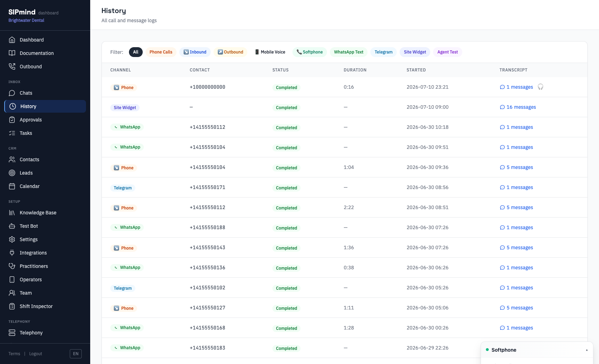Filter by WhatsApp Text
599x364 pixels.
[348, 52]
